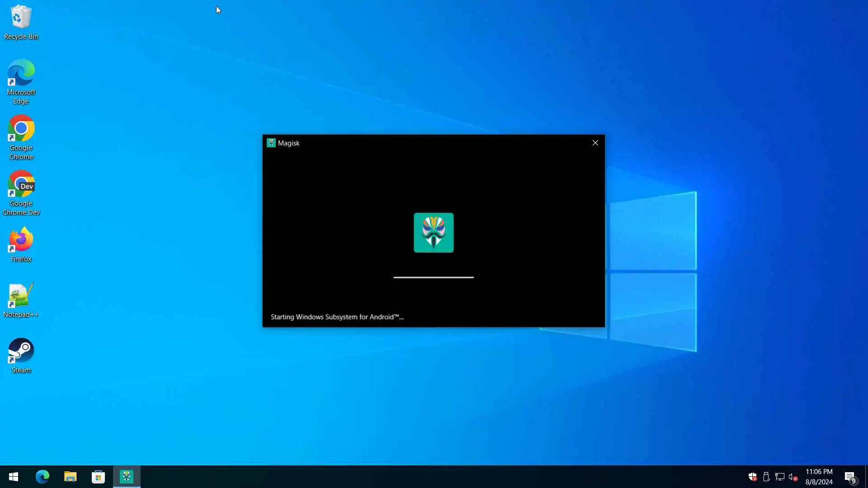This screenshot has width=868, height=488.
Task: Click the Magisk logo in splash window
Action: pyautogui.click(x=434, y=233)
